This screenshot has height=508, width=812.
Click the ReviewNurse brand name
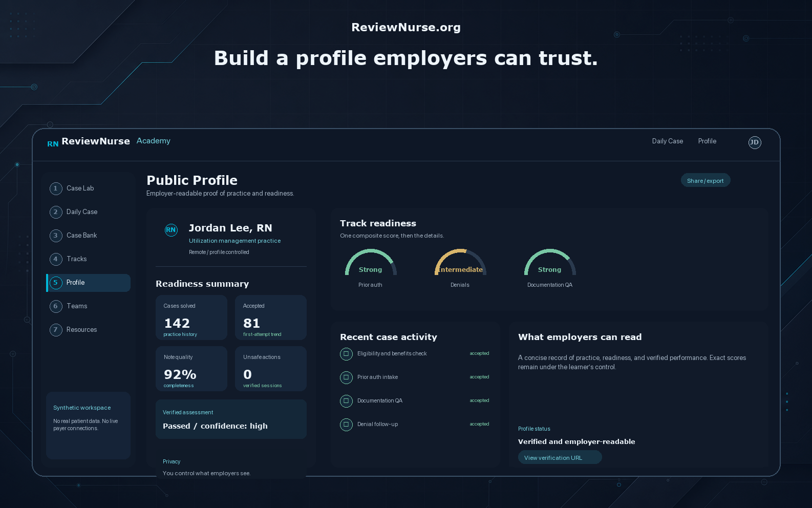coord(96,141)
